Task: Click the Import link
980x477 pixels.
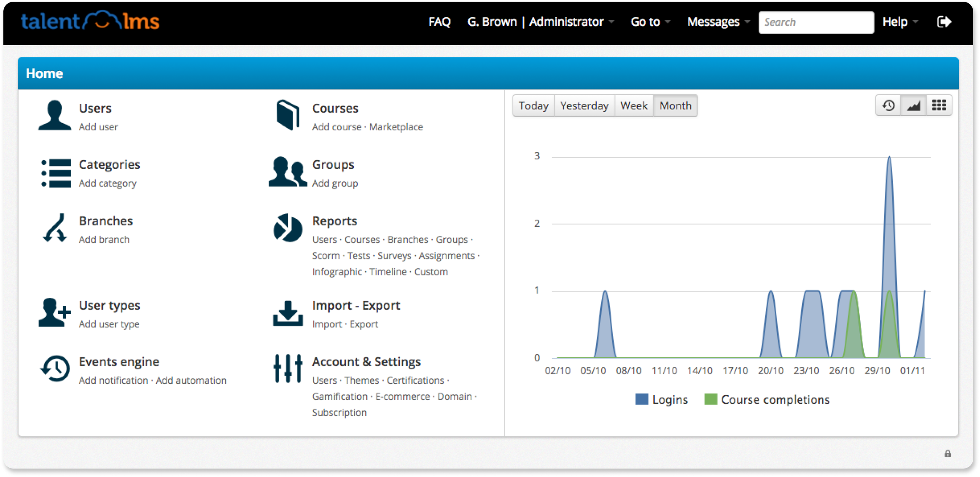Action: click(327, 324)
